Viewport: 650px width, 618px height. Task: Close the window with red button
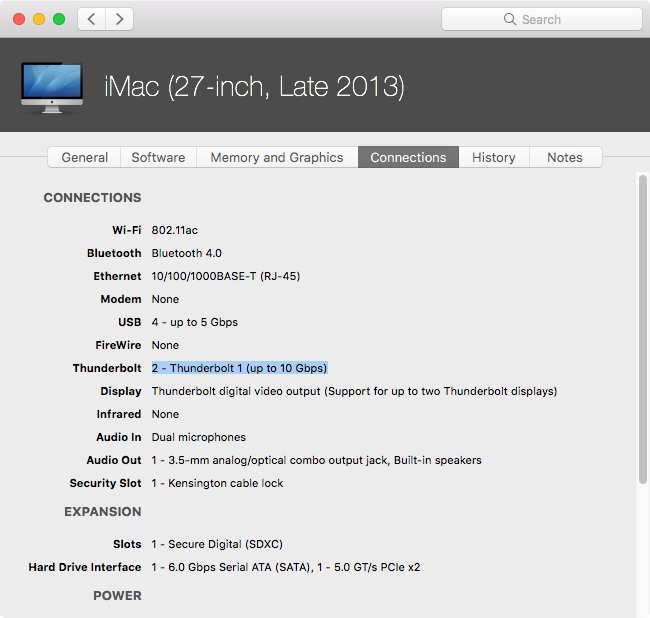19,19
